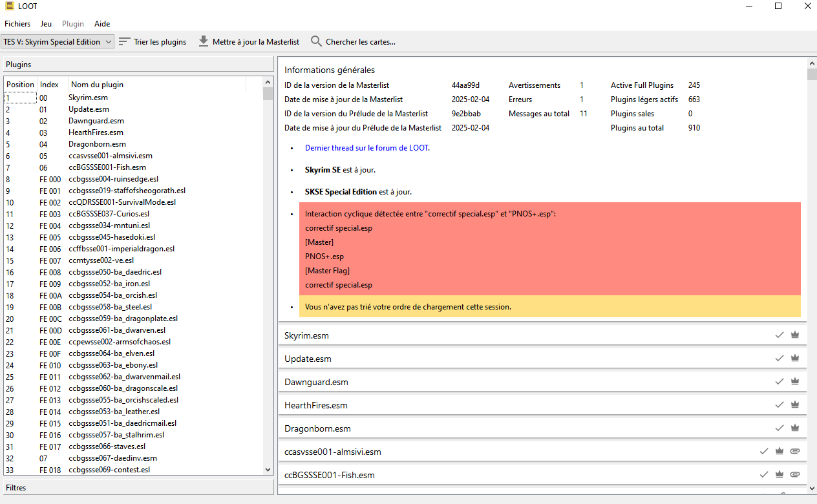Click the active checkmark icon on Dawnguard.esm card

[780, 381]
